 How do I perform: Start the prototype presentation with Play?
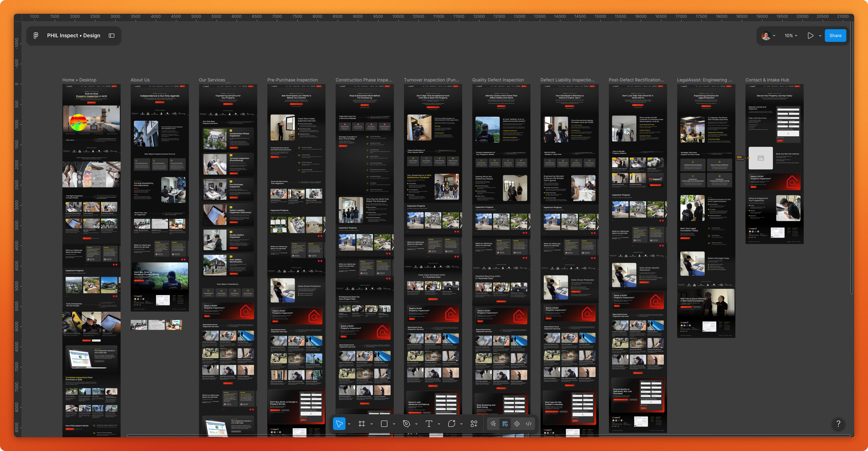pyautogui.click(x=810, y=35)
